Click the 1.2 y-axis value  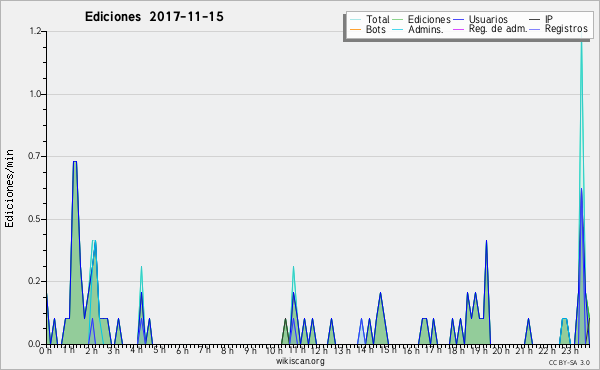(x=35, y=31)
